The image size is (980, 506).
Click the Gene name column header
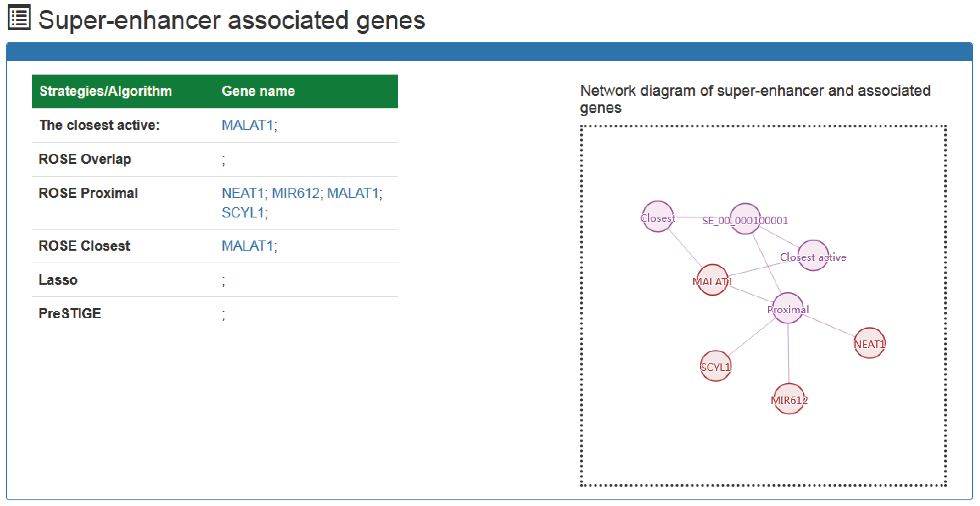point(258,91)
